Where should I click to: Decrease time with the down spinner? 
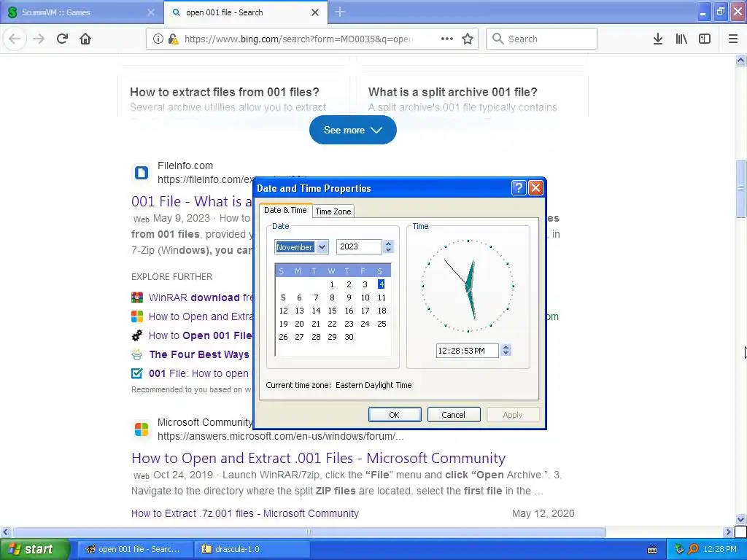pyautogui.click(x=506, y=354)
